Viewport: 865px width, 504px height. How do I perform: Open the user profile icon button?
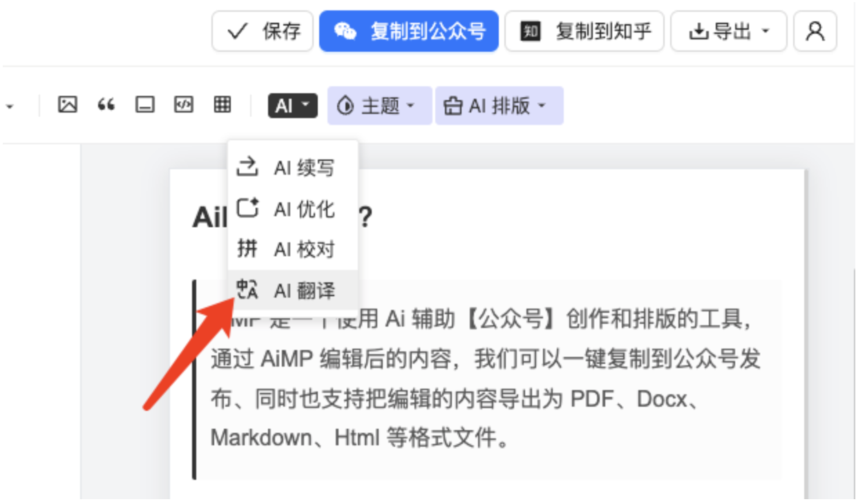pyautogui.click(x=815, y=31)
